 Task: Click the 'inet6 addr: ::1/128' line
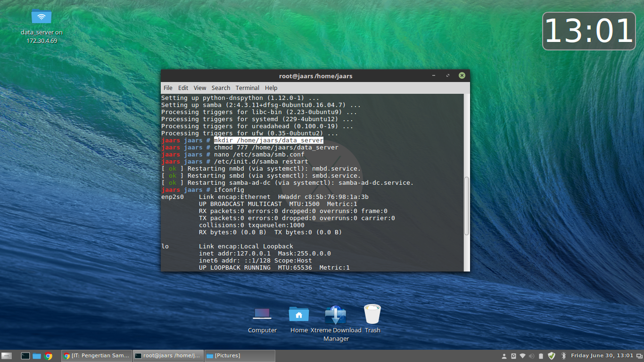pyautogui.click(x=256, y=261)
